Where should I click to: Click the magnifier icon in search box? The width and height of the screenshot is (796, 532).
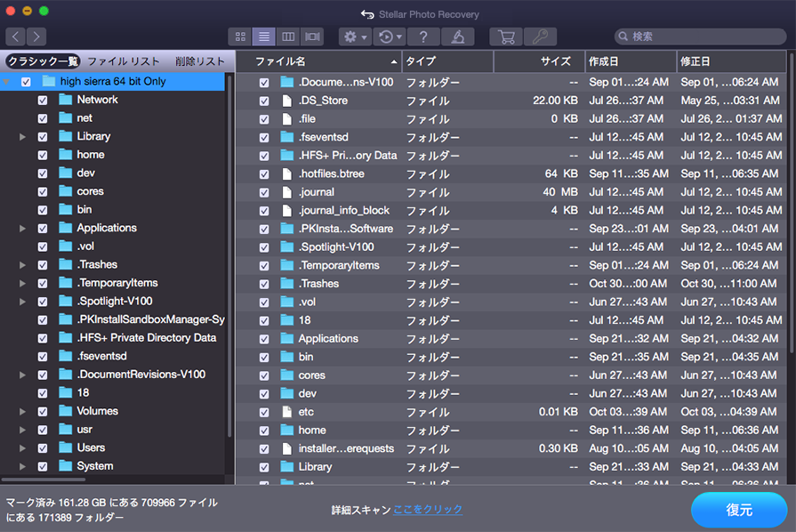point(623,36)
